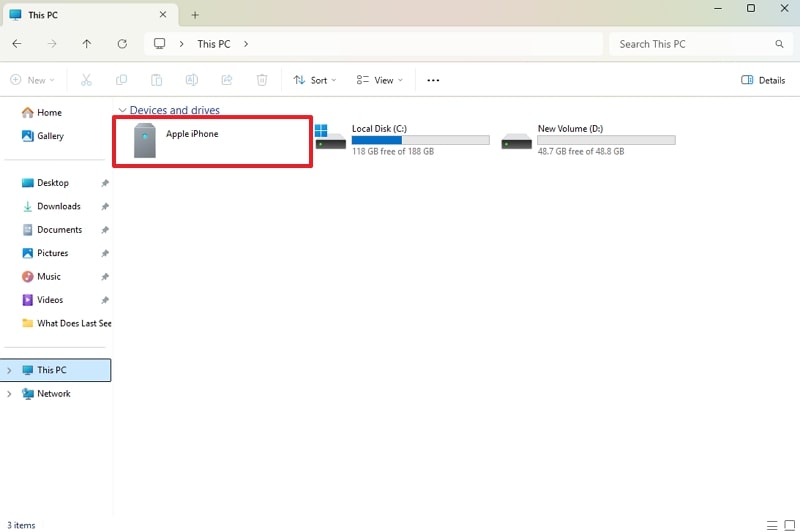
Task: Click the Paste clipboard icon
Action: point(157,80)
